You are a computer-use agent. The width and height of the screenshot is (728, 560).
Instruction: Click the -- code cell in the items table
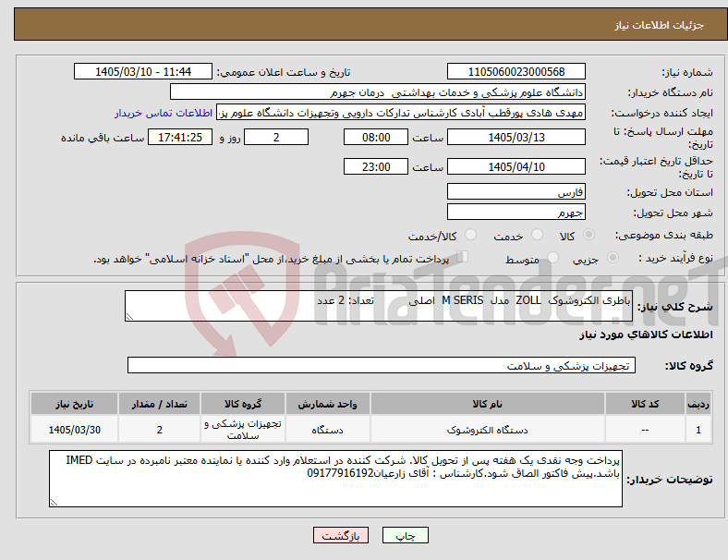click(x=645, y=430)
